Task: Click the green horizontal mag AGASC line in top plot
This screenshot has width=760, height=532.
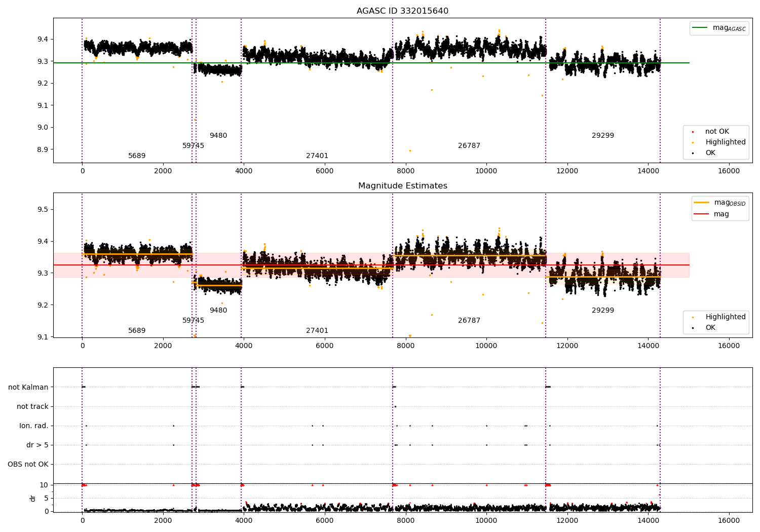Action: point(371,63)
